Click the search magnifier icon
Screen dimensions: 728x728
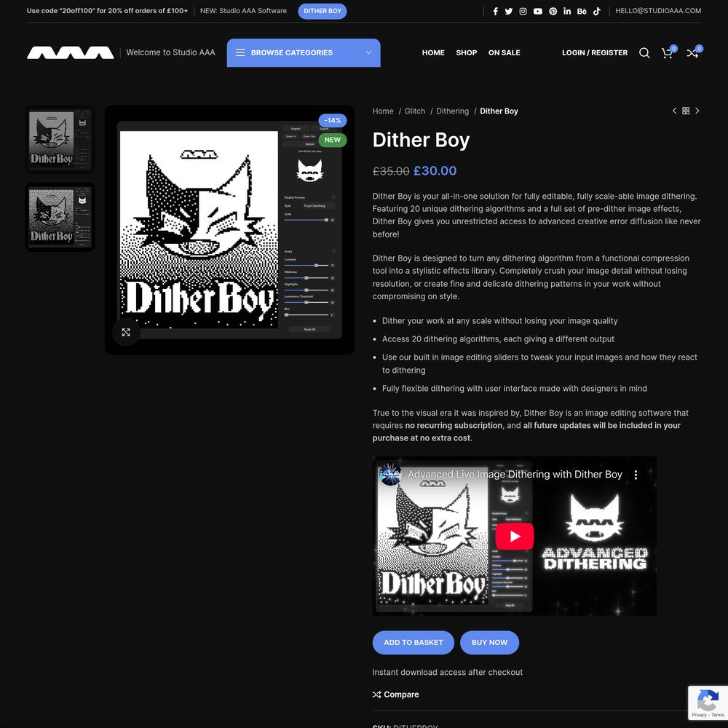tap(644, 53)
